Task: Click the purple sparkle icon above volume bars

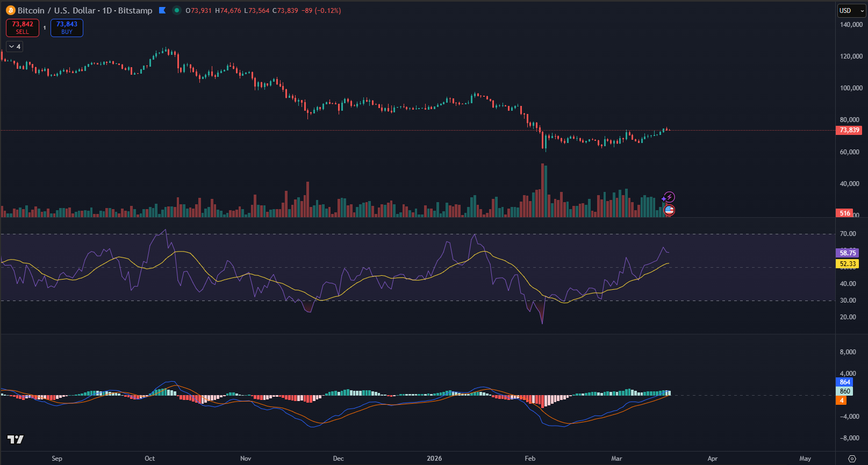Action: (664, 199)
